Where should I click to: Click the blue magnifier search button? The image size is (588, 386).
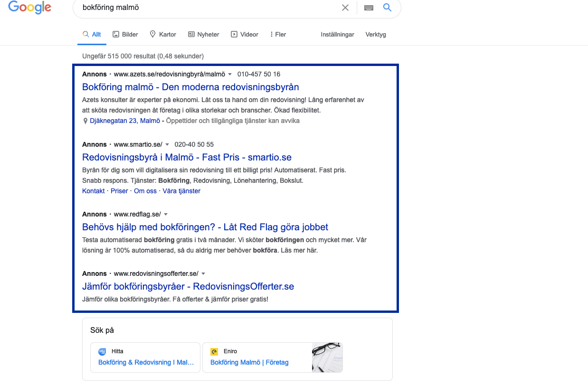[388, 8]
